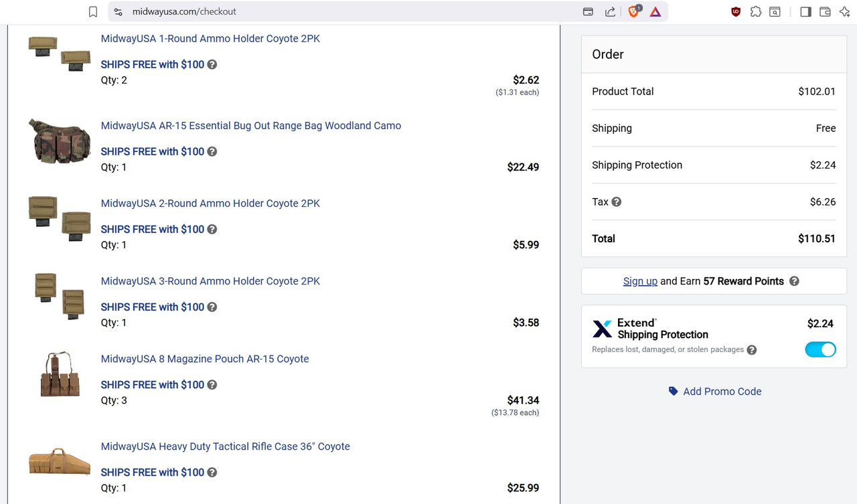Click the Reward Points help icon
The width and height of the screenshot is (857, 504).
[x=794, y=281]
